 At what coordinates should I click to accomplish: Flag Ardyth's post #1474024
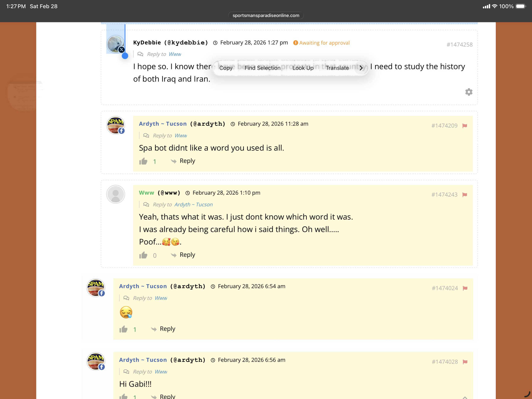tap(465, 288)
